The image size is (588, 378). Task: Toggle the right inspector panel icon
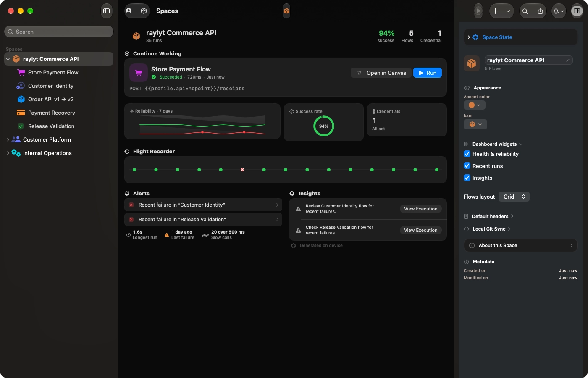point(577,11)
